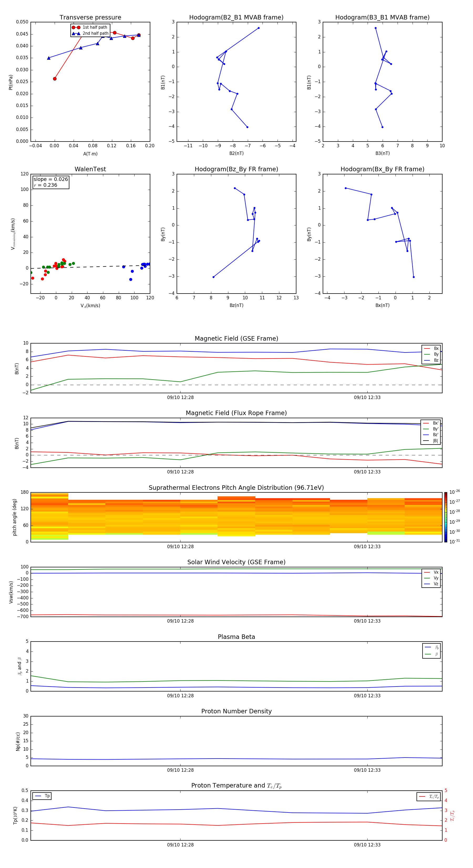Viewport: 473px width, 868px height.
Task: Click the '10^-31' colorbar bottom label
Action: [455, 542]
